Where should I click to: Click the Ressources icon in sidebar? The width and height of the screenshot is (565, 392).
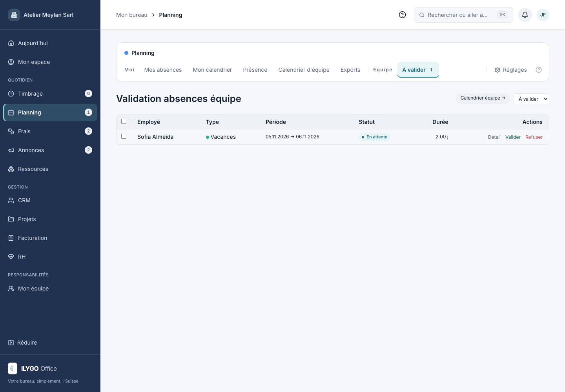tap(11, 169)
